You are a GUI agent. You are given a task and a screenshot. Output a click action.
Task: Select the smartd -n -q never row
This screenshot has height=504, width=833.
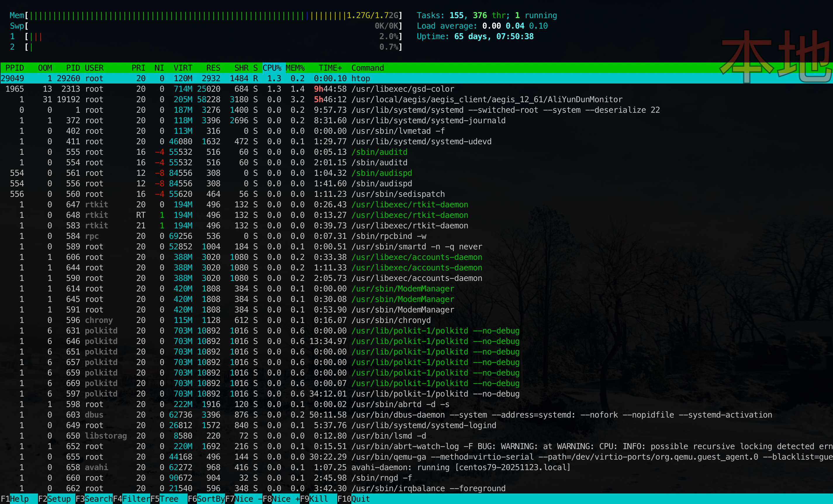416,246
